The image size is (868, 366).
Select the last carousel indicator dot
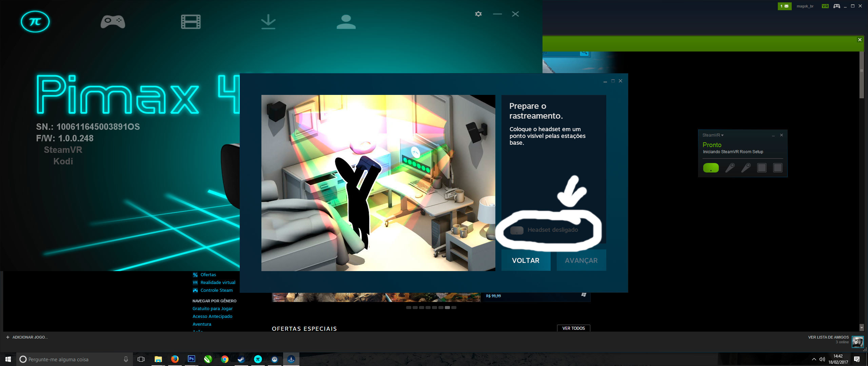click(x=454, y=308)
